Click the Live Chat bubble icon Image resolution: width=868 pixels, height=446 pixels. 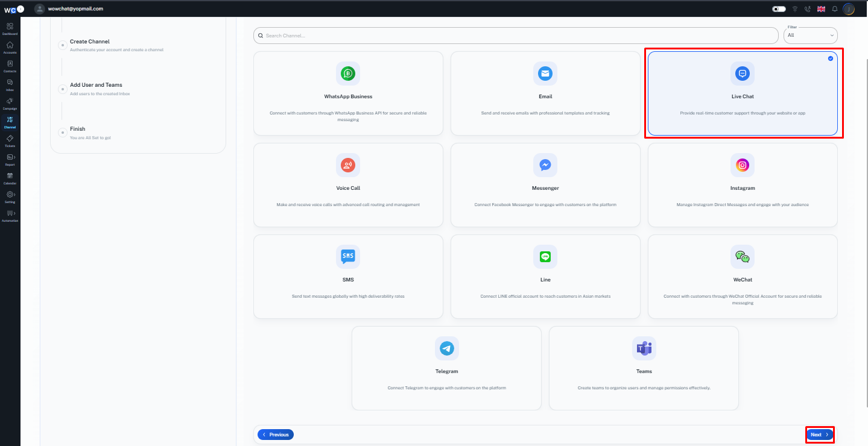point(743,74)
